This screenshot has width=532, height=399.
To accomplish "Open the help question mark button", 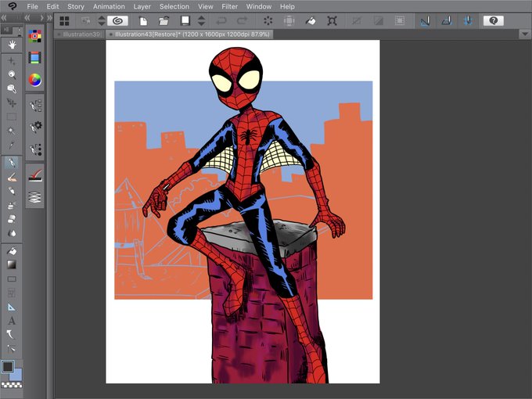I will coord(493,21).
